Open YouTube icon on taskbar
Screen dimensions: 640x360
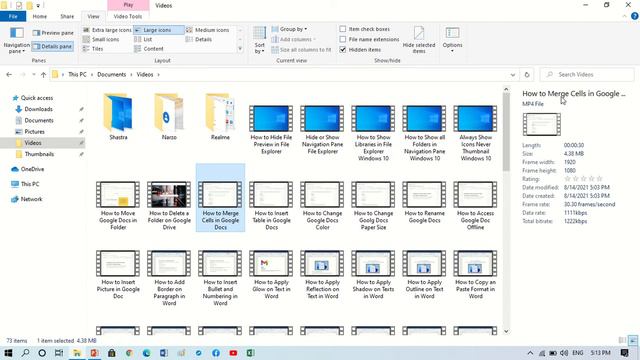tap(233, 353)
